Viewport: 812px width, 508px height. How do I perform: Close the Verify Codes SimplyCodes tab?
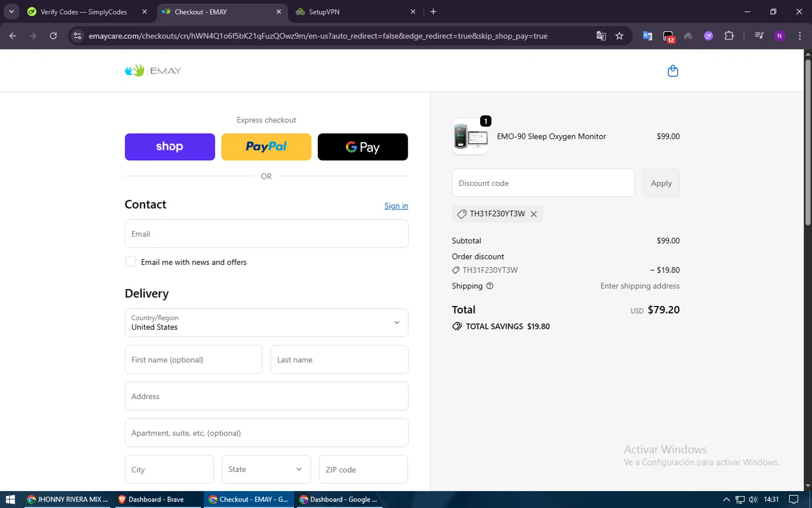coord(145,11)
